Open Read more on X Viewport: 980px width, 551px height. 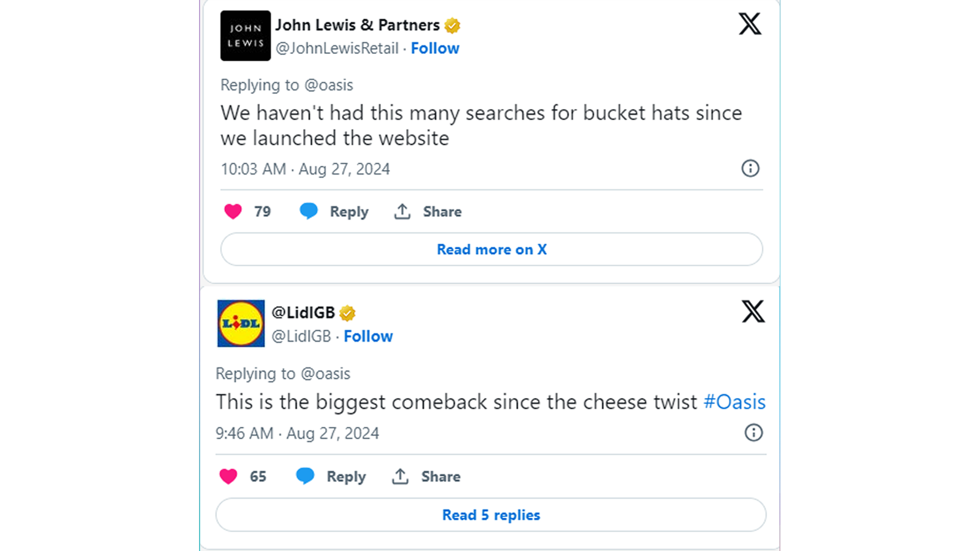coord(491,249)
